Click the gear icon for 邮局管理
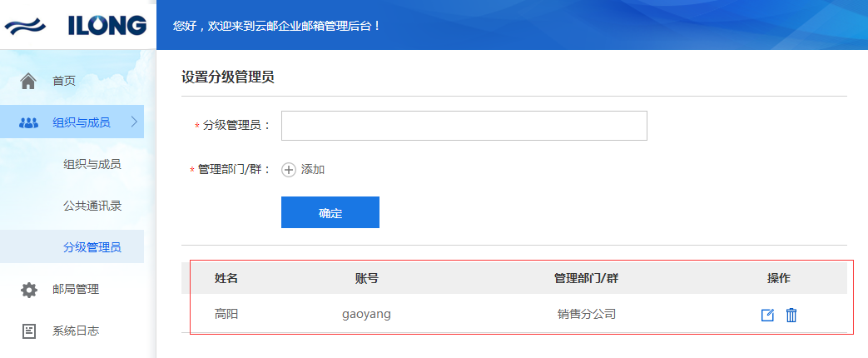868x358 pixels. pos(29,290)
